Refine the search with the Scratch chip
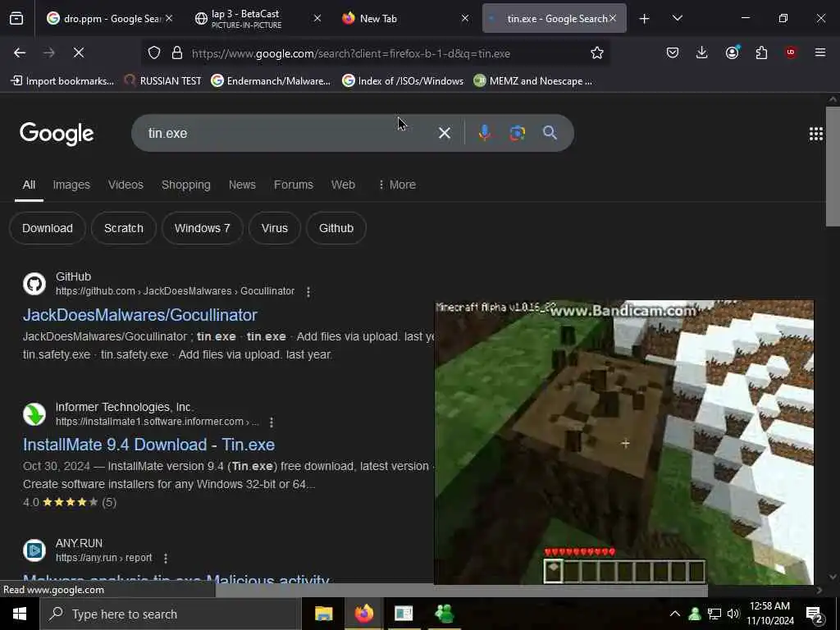Screen dimensions: 840x630 point(124,228)
